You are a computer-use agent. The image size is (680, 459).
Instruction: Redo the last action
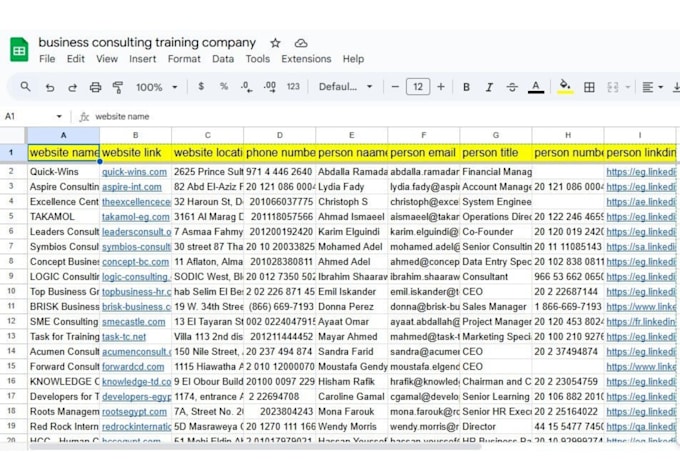click(x=72, y=87)
